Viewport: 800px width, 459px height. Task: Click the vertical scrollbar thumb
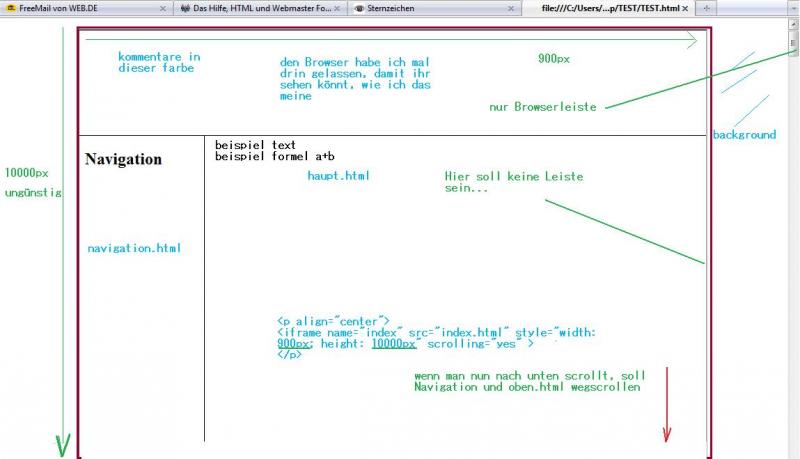[794, 45]
